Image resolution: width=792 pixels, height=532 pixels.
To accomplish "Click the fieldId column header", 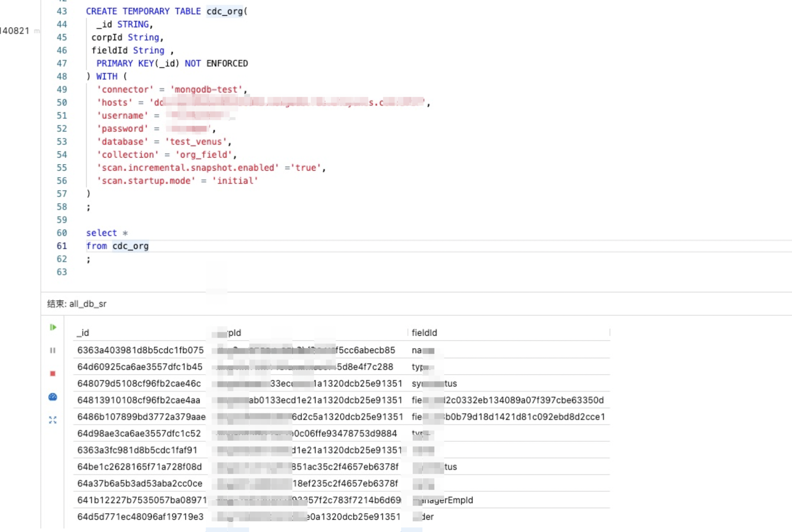I will pos(424,332).
